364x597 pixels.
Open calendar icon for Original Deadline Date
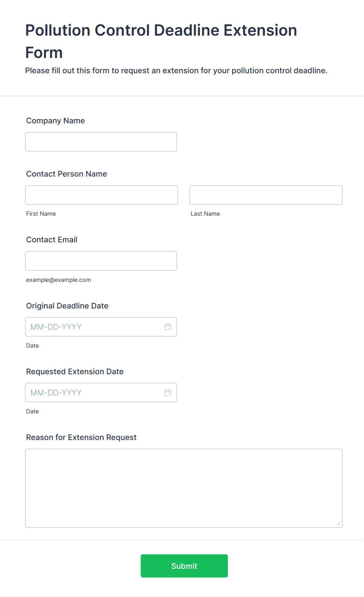[168, 327]
